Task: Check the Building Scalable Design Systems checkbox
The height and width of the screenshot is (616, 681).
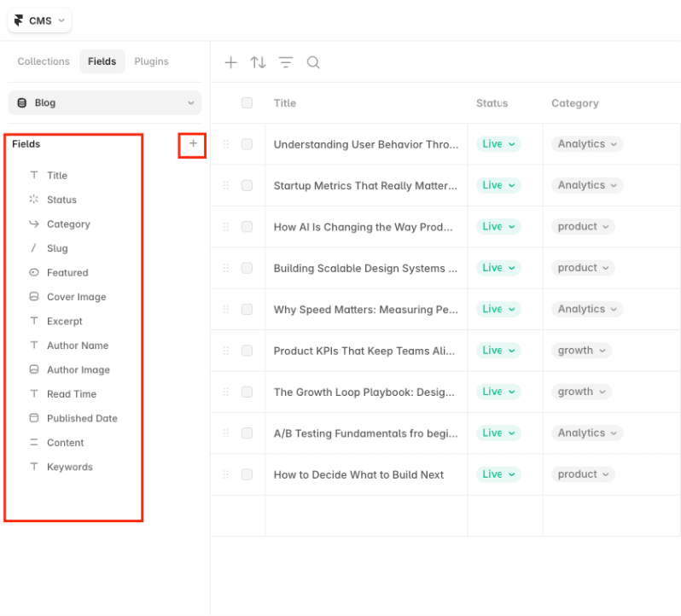Action: pyautogui.click(x=247, y=268)
